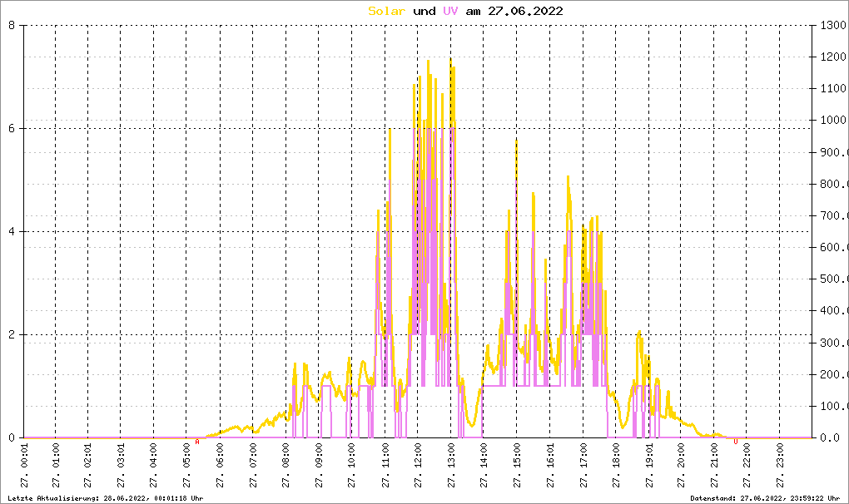Click the left axis label '6'
This screenshot has height=504, width=849.
point(12,128)
